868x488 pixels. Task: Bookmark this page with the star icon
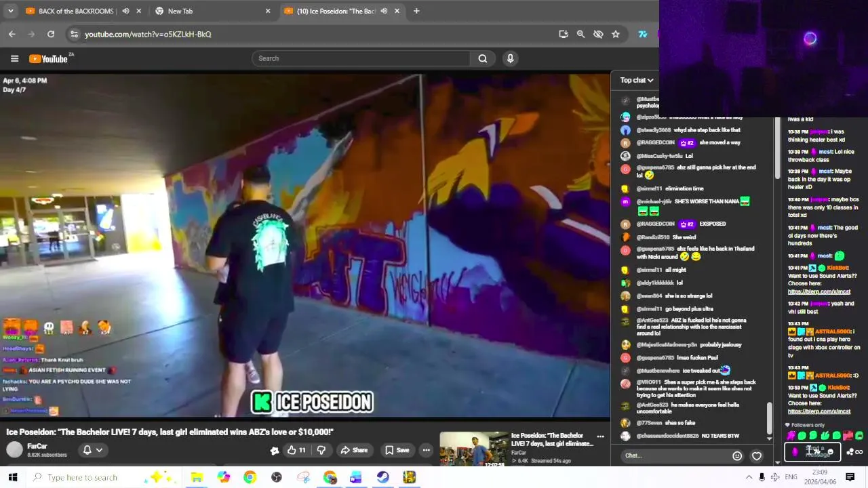[616, 34]
